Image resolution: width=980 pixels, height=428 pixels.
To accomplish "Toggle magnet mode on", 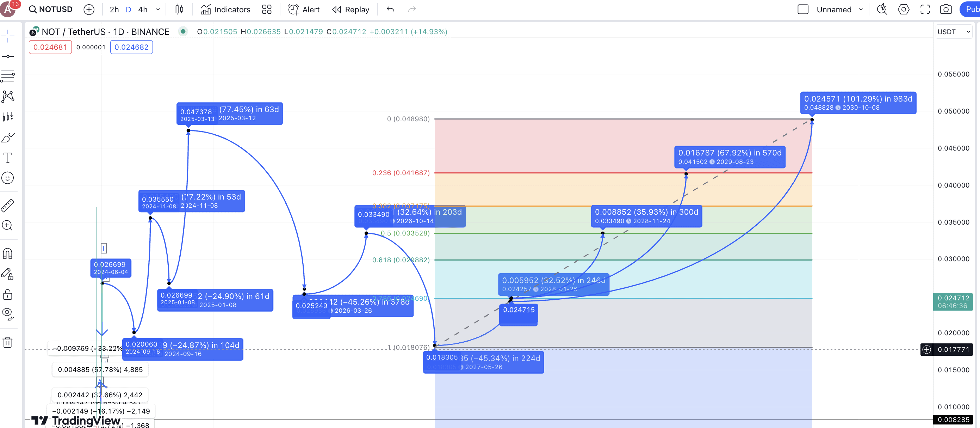I will [x=8, y=253].
